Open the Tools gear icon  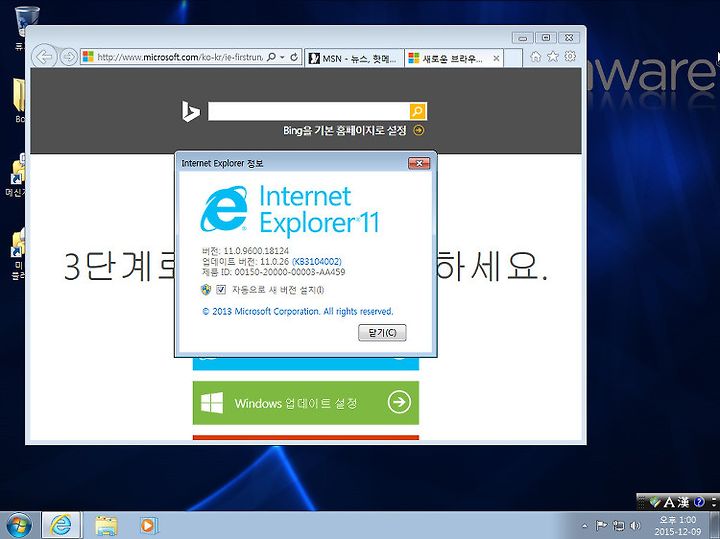(x=570, y=56)
